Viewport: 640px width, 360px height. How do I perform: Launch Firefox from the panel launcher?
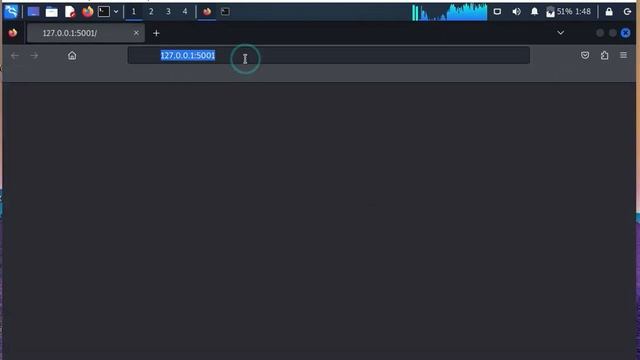coord(87,12)
